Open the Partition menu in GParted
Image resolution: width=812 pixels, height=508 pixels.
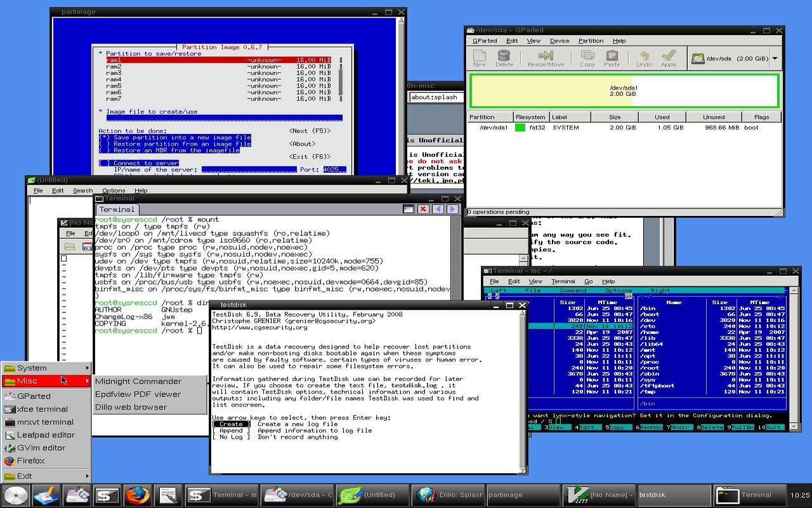[591, 41]
